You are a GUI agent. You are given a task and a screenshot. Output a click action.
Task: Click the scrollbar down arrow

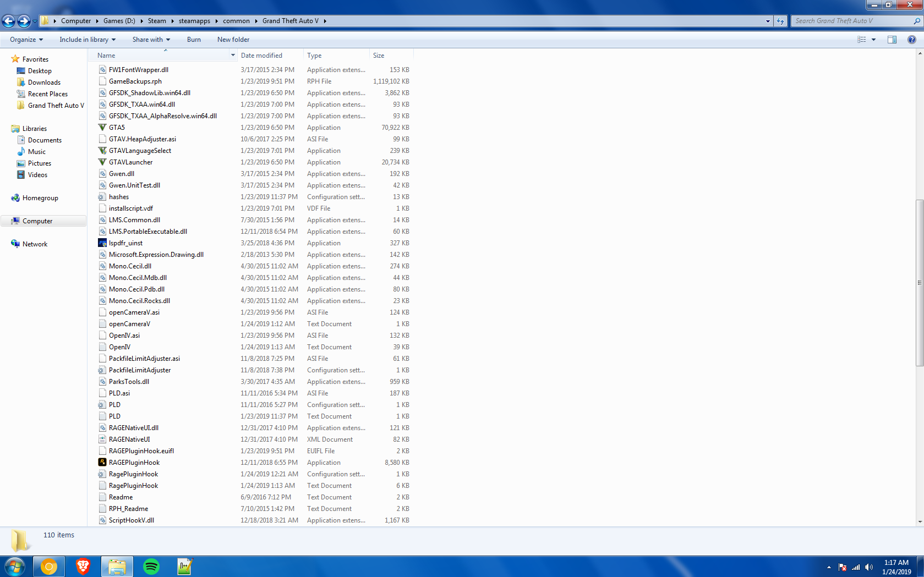[x=920, y=522]
